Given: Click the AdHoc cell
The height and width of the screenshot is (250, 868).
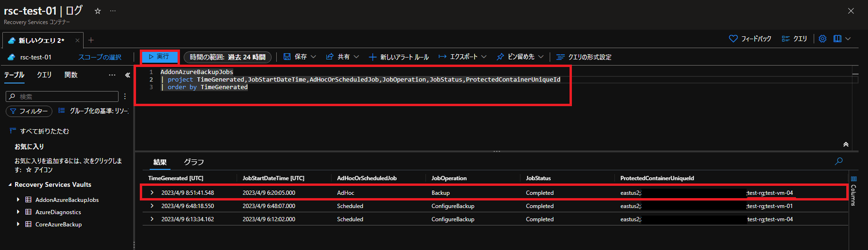Looking at the screenshot, I should 346,193.
